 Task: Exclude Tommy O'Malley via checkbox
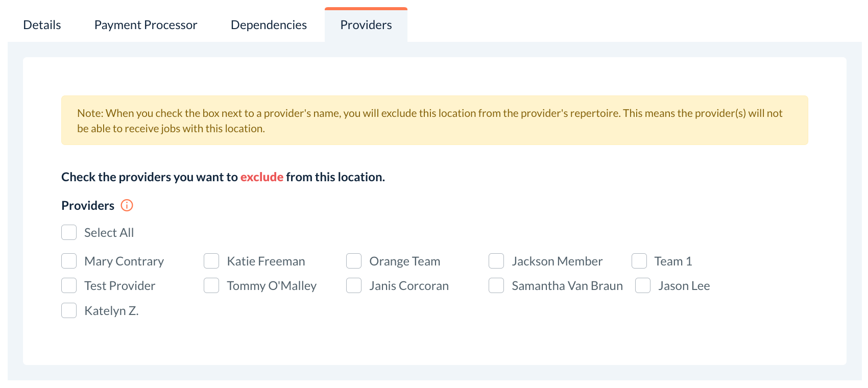point(211,285)
